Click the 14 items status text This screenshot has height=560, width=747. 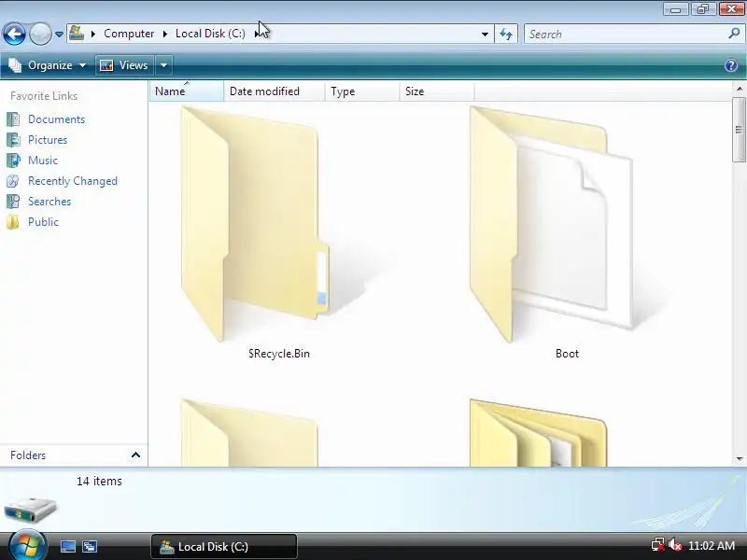(x=99, y=482)
